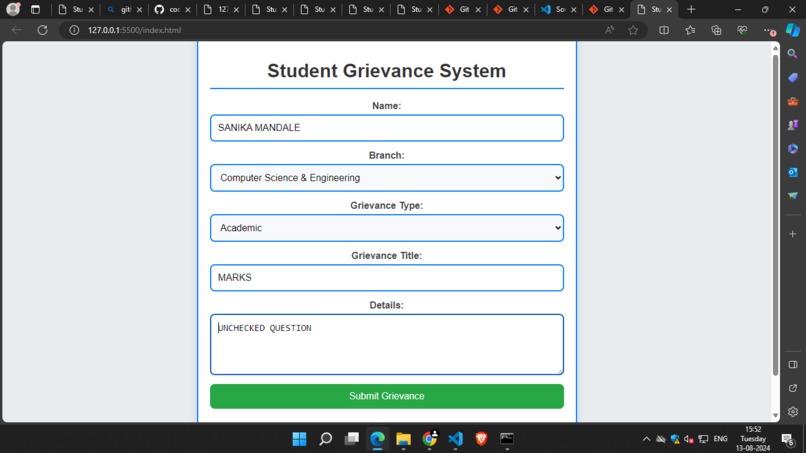
Task: Open a new browser tab
Action: coord(691,9)
